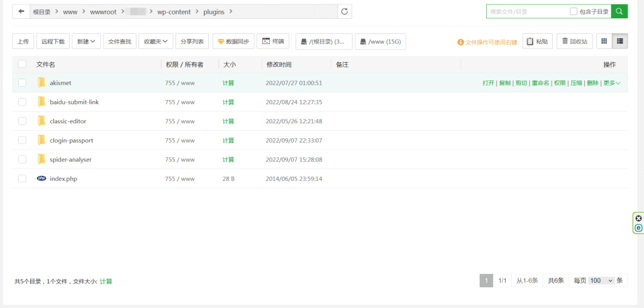Check the clogin-passport row checkbox
The width and height of the screenshot is (644, 308).
point(22,140)
